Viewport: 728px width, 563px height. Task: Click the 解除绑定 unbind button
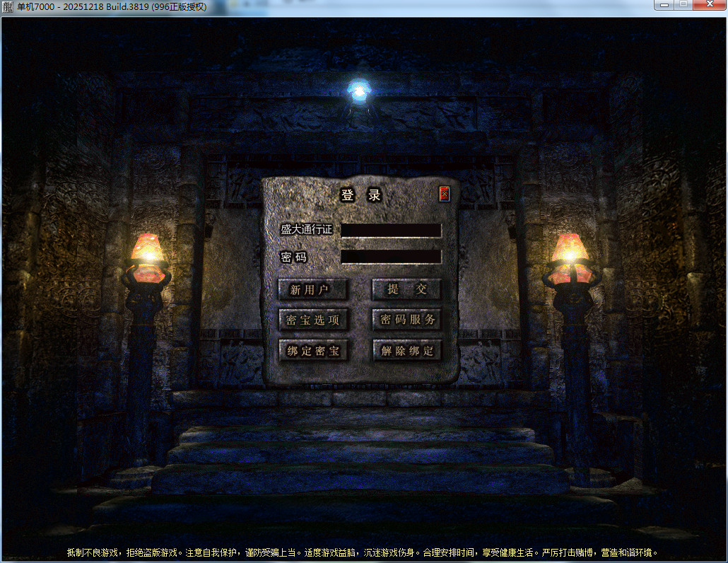tap(406, 351)
